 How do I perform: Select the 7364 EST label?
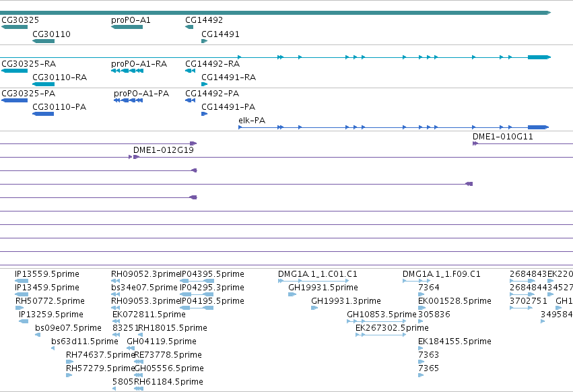(x=429, y=288)
